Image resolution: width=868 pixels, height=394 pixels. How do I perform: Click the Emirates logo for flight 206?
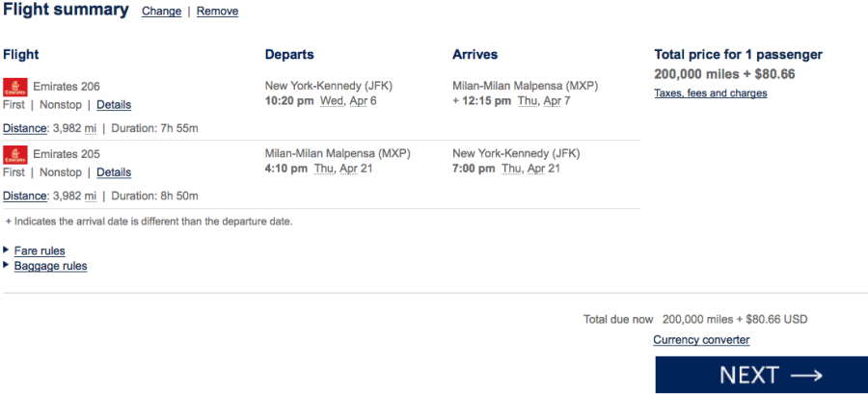point(14,86)
